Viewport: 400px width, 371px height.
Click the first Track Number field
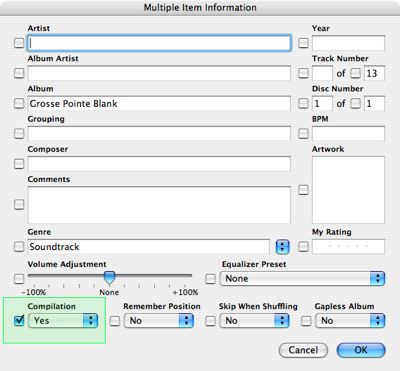click(x=322, y=73)
